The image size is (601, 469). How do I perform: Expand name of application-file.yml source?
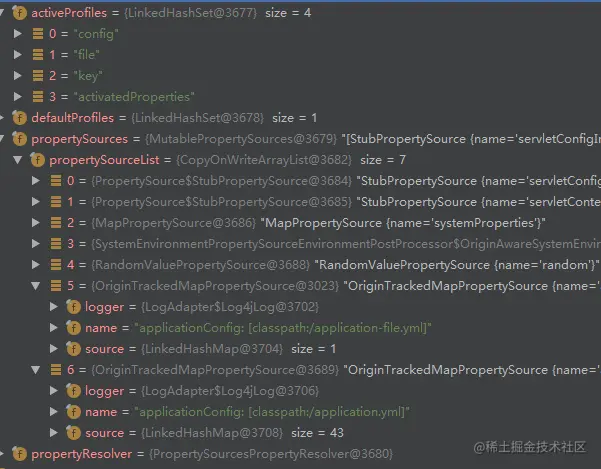[54, 328]
